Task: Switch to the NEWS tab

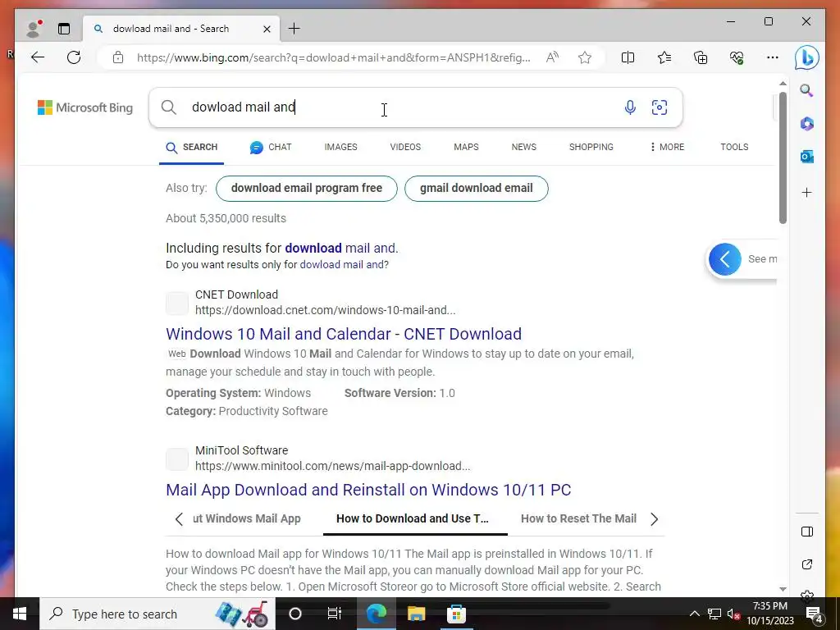Action: 524,147
